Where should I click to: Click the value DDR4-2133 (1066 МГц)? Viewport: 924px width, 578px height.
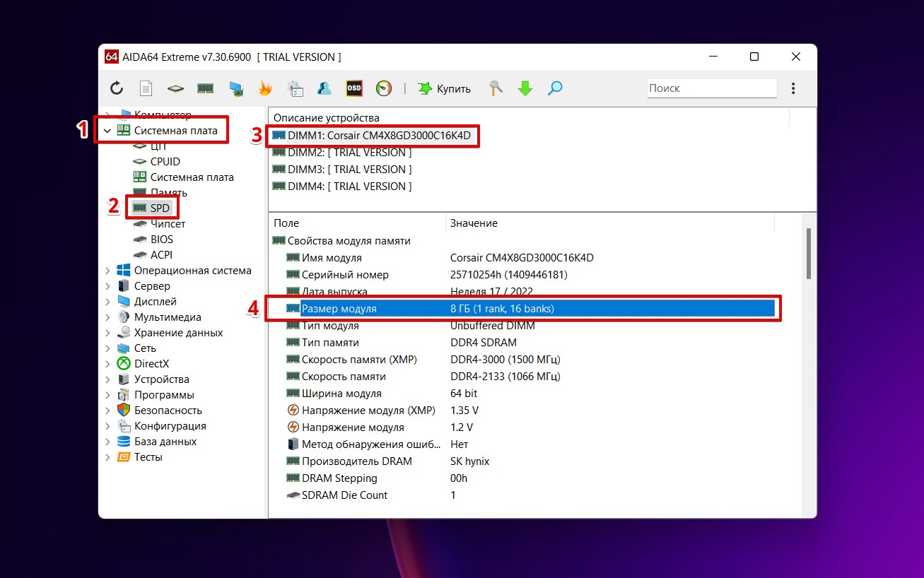[x=505, y=377]
